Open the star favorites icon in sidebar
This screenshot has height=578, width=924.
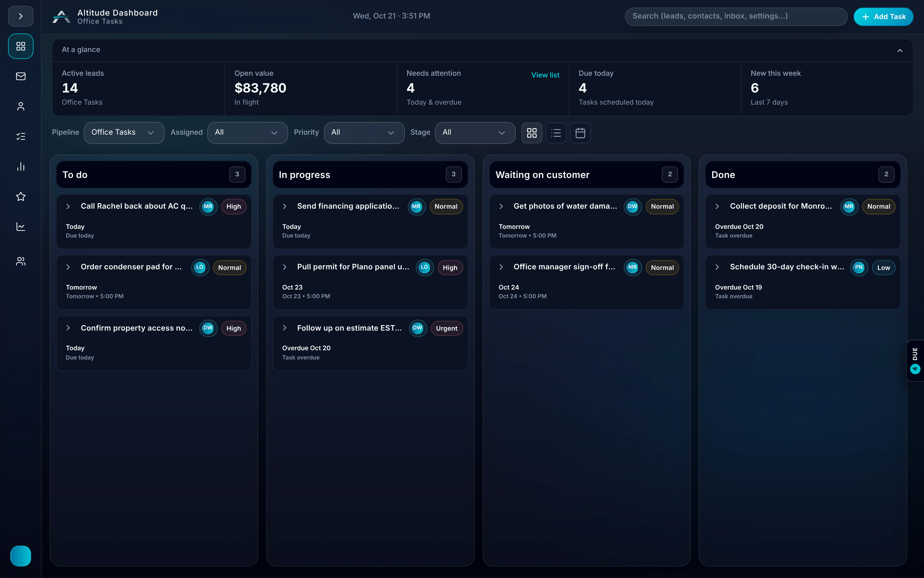(21, 197)
